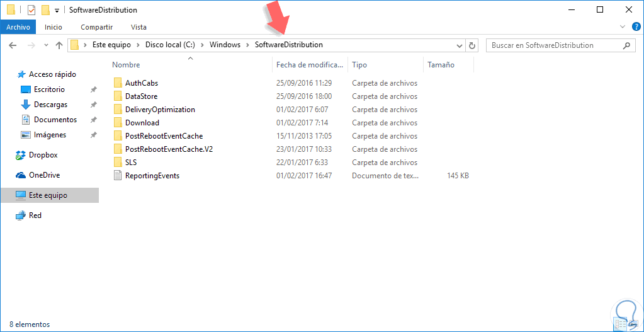Click the folder icon in address bar

74,45
